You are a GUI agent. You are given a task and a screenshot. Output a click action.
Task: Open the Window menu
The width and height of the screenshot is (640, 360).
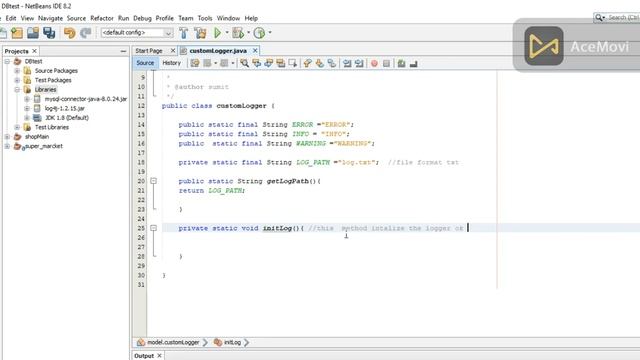point(228,18)
